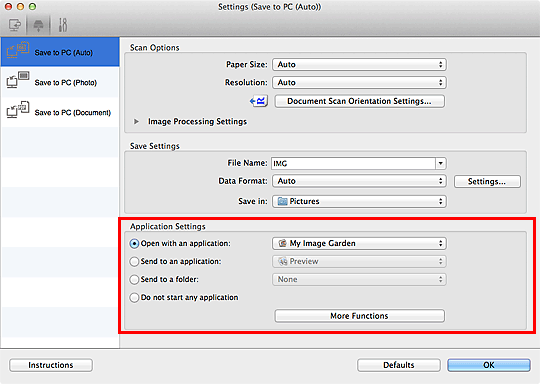Click the More Functions button

pyautogui.click(x=359, y=316)
